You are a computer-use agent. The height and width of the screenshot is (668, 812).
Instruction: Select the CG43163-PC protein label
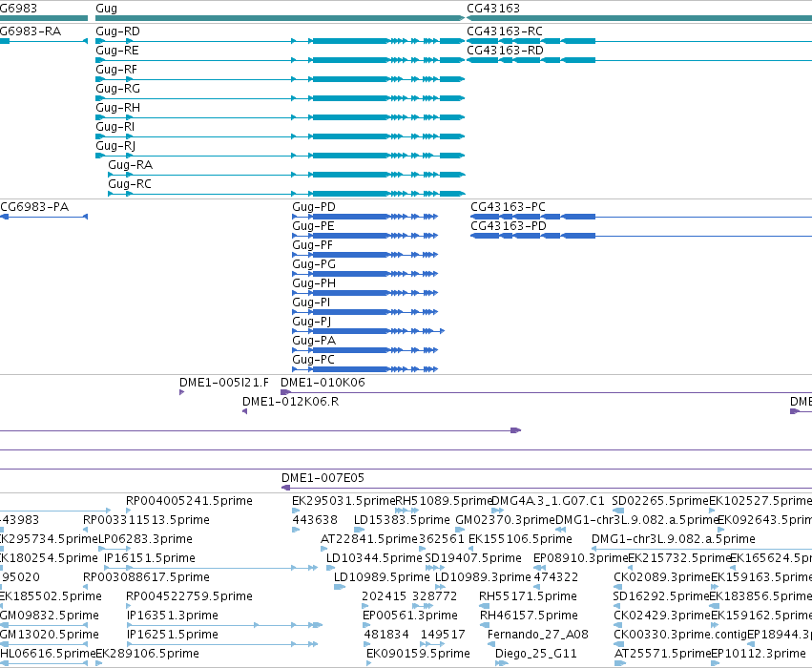pyautogui.click(x=508, y=207)
